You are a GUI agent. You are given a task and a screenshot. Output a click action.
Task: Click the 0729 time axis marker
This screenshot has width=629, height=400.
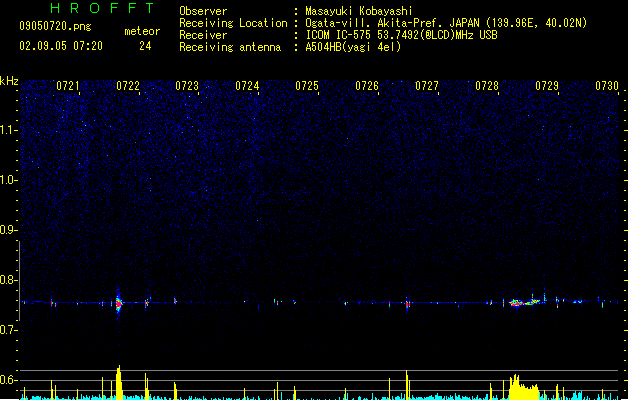547,86
